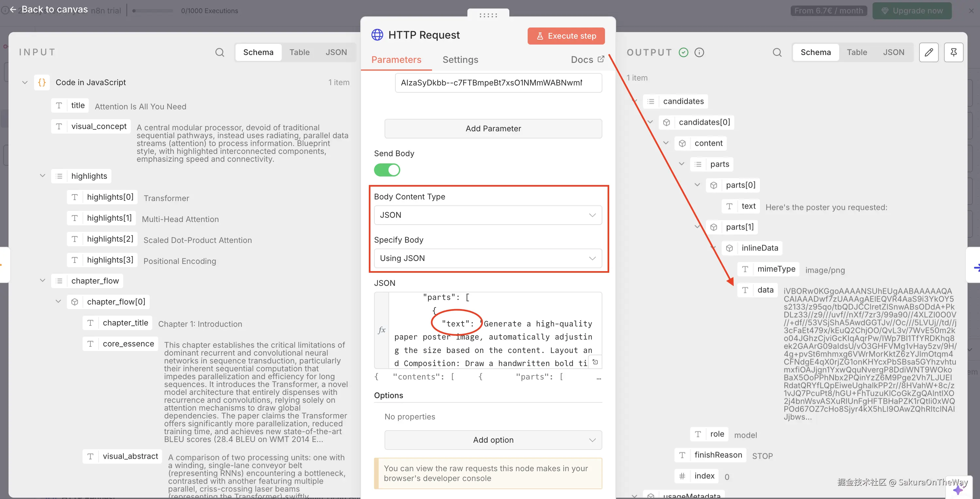This screenshot has height=499, width=980.
Task: Click the fx expression icon
Action: [382, 330]
